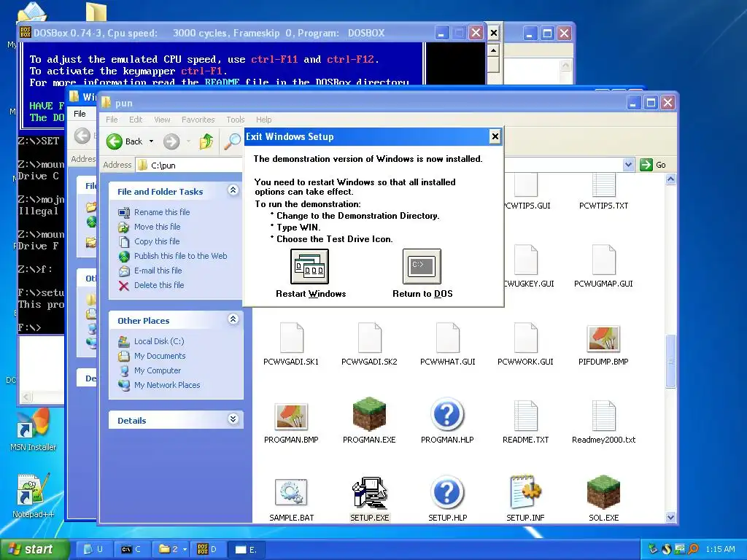This screenshot has height=560, width=747.
Task: Select the PCWVGADI.SK2 file icon
Action: tap(370, 337)
